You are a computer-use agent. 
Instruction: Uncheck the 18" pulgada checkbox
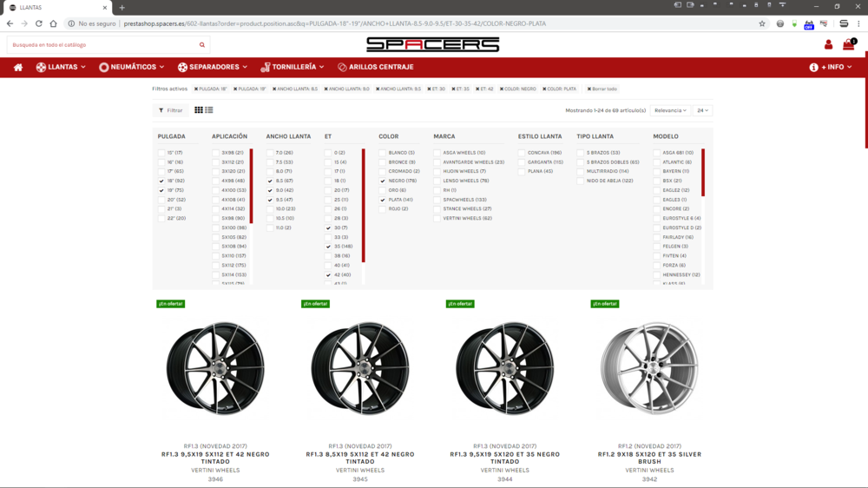tap(161, 181)
